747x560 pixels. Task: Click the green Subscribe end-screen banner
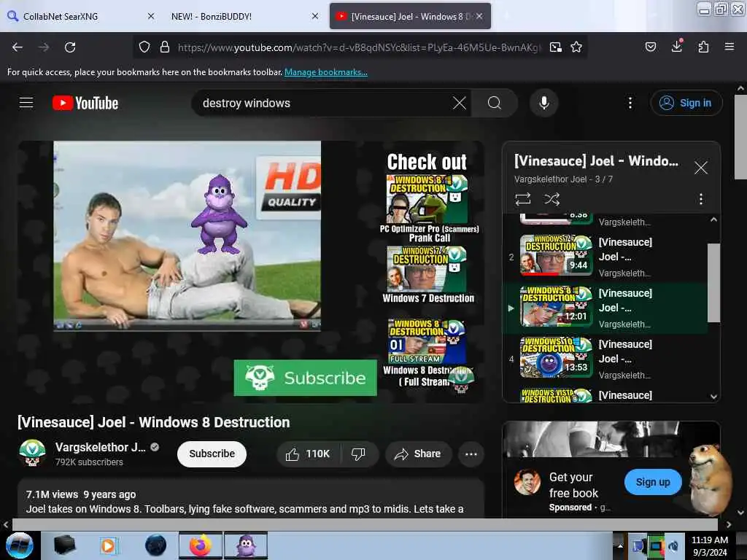pyautogui.click(x=306, y=378)
